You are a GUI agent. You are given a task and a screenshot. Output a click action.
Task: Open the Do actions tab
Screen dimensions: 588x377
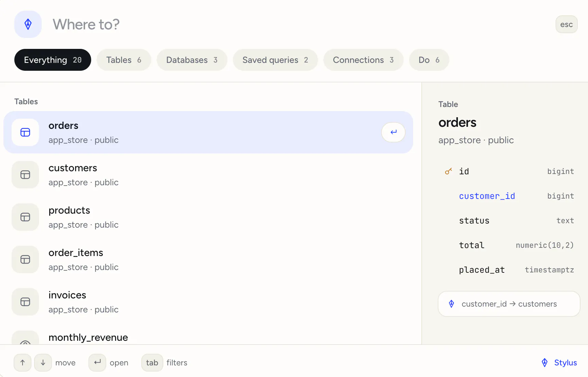click(x=429, y=60)
